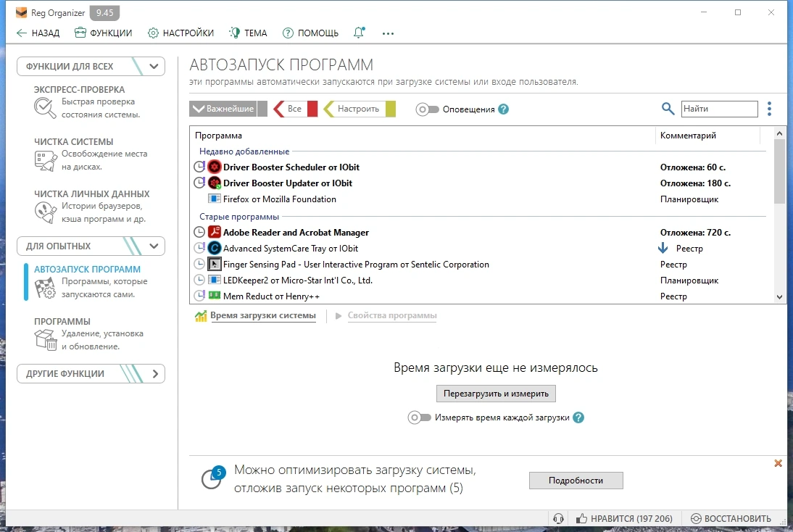Click the clock icon for Driver Booster Updater
This screenshot has width=793, height=532.
(x=199, y=183)
